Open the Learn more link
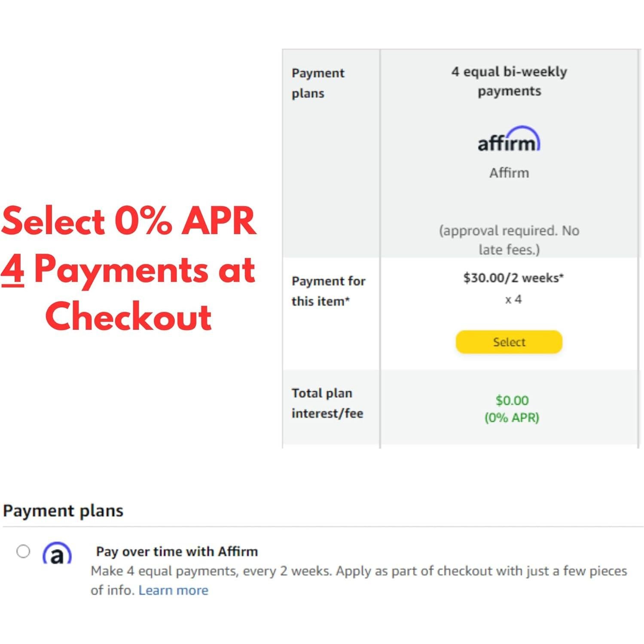Image resolution: width=644 pixels, height=644 pixels. click(173, 590)
